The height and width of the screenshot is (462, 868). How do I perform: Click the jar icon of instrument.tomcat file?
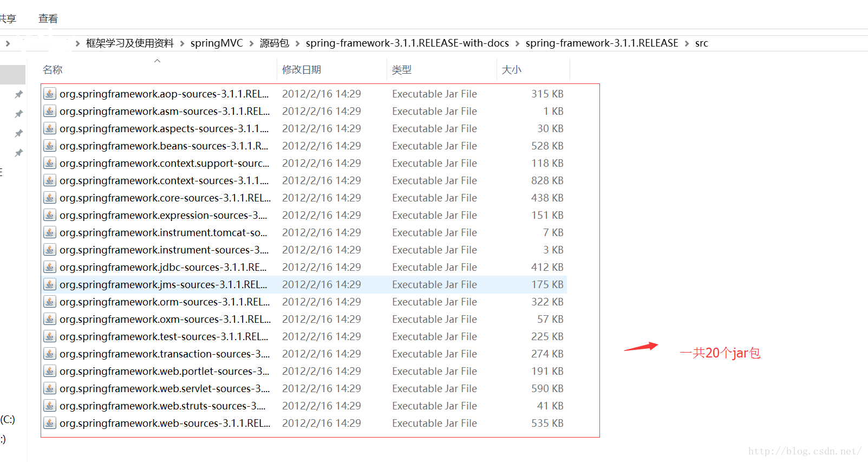click(x=50, y=232)
